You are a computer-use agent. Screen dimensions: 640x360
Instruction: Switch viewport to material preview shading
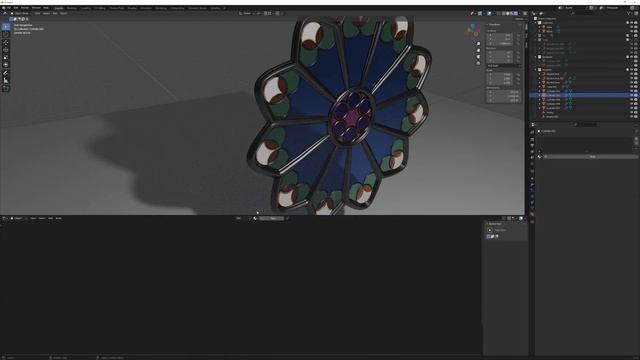pyautogui.click(x=512, y=13)
